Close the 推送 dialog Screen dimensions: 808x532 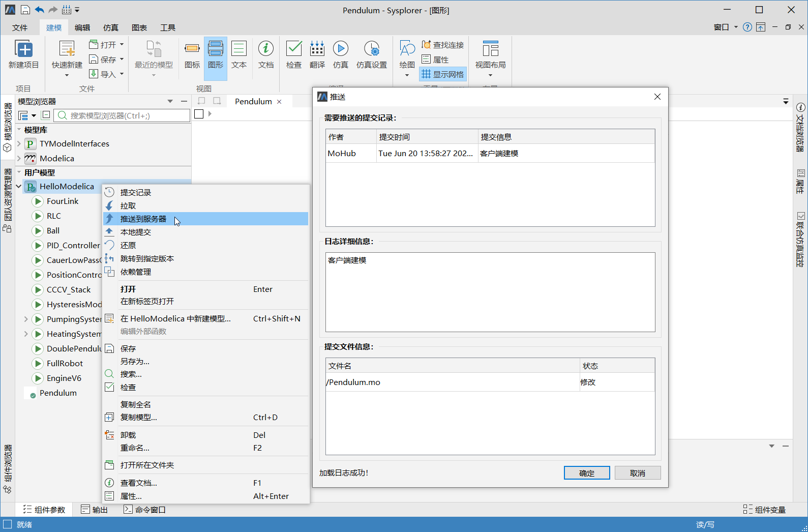click(x=657, y=97)
